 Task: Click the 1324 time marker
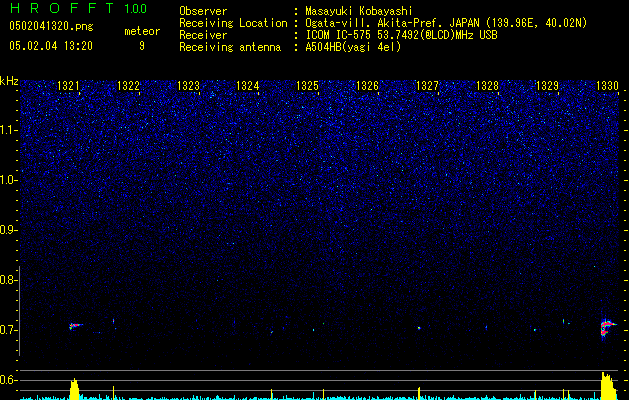pyautogui.click(x=248, y=85)
